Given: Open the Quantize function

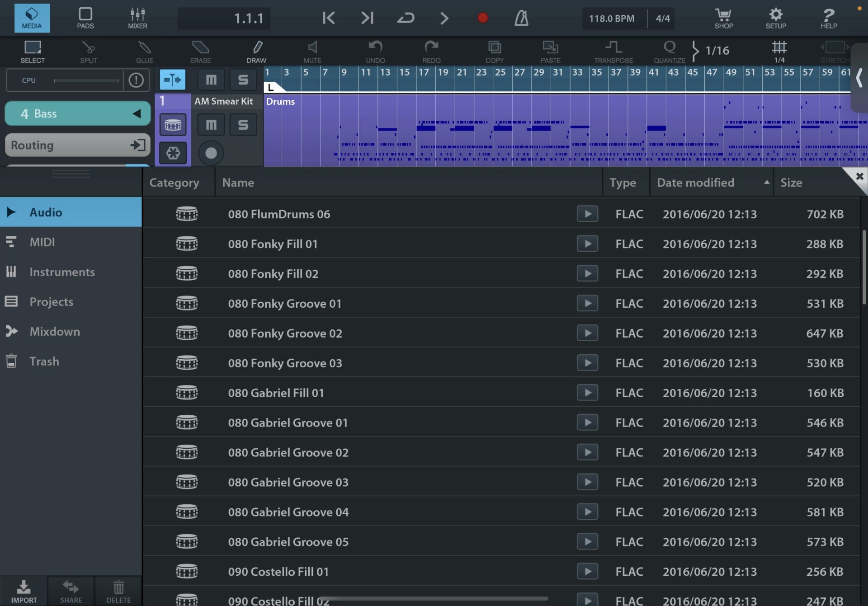Looking at the screenshot, I should pyautogui.click(x=669, y=51).
